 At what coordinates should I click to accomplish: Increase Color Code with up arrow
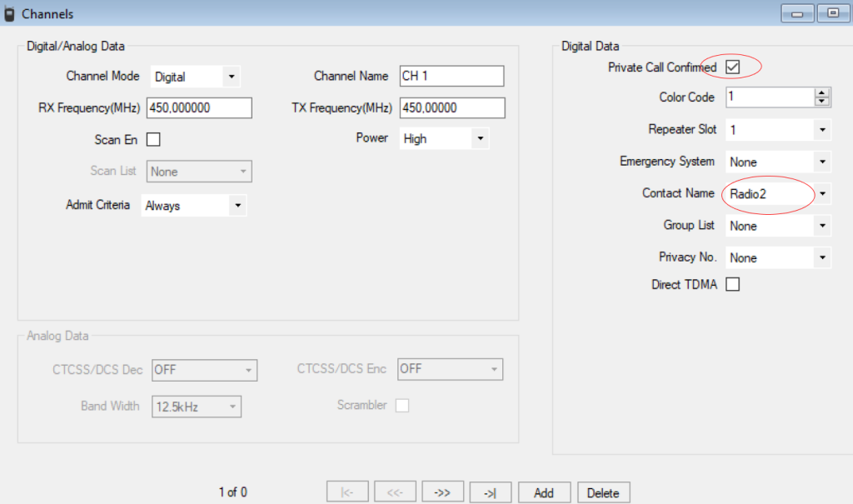[822, 92]
